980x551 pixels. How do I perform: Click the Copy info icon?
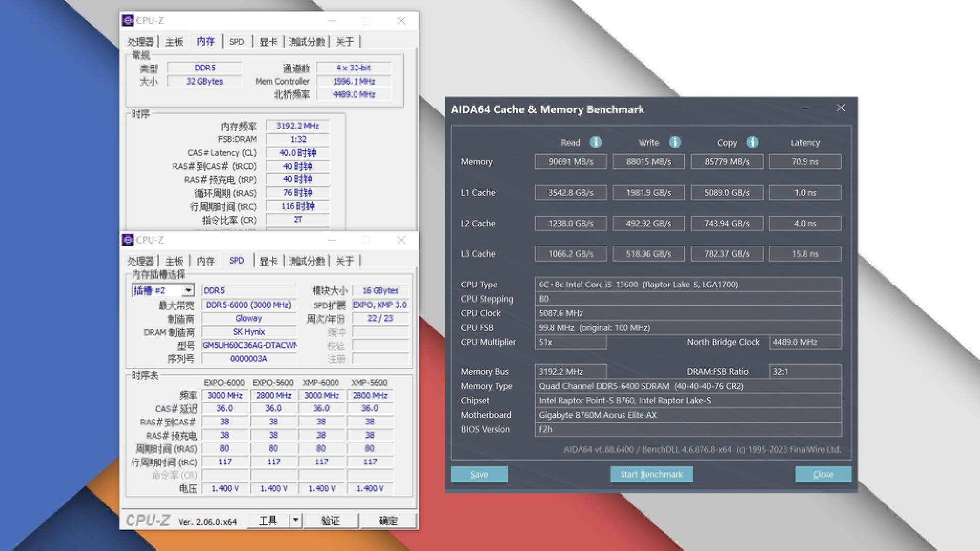(752, 142)
